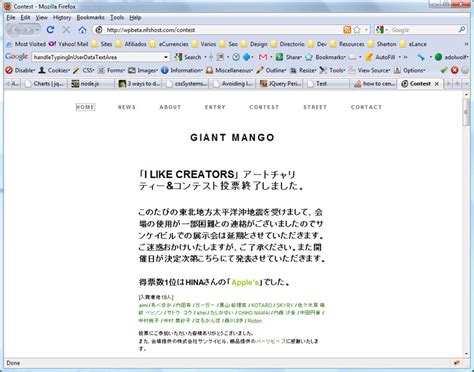Image resolution: width=474 pixels, height=372 pixels.
Task: Click the search magnifier icon in search box
Action: [462, 30]
